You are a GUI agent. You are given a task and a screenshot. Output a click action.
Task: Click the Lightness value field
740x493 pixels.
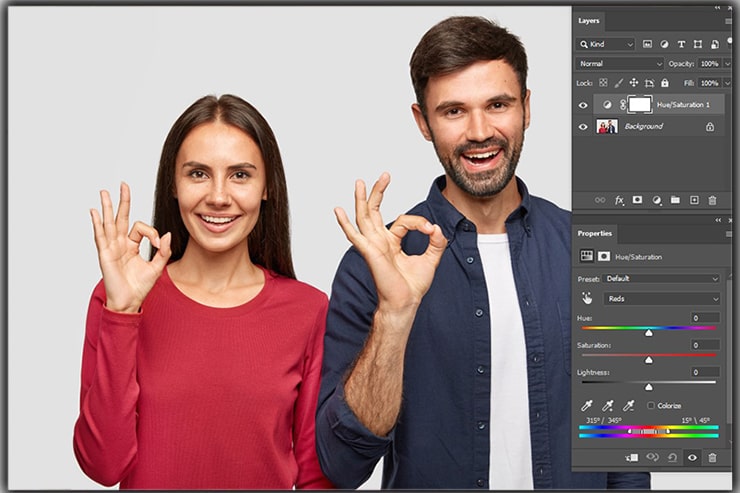point(706,372)
